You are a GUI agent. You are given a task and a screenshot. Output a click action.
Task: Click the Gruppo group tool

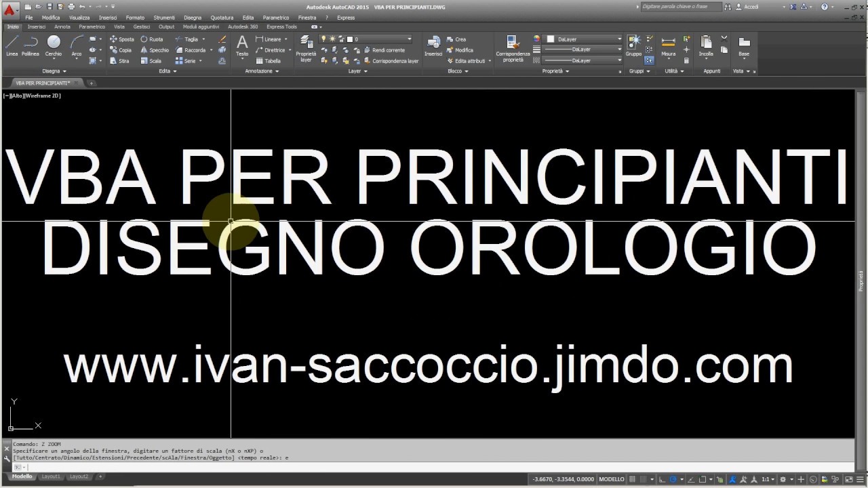click(633, 45)
